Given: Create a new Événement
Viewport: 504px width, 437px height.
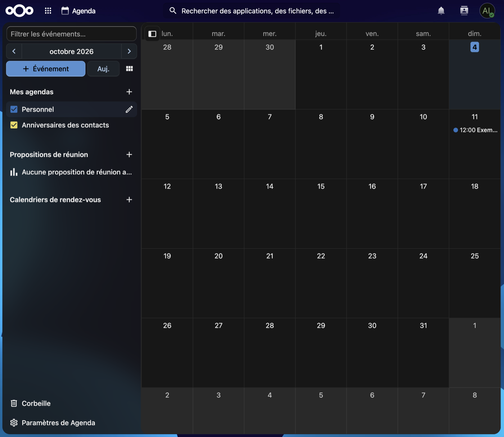Looking at the screenshot, I should point(46,69).
